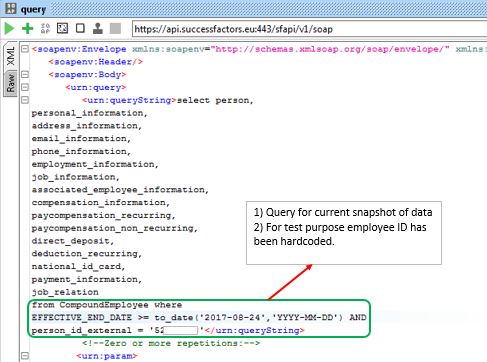Screen dimensions: 487x362
Task: Click the query window title icon
Action: click(11, 8)
